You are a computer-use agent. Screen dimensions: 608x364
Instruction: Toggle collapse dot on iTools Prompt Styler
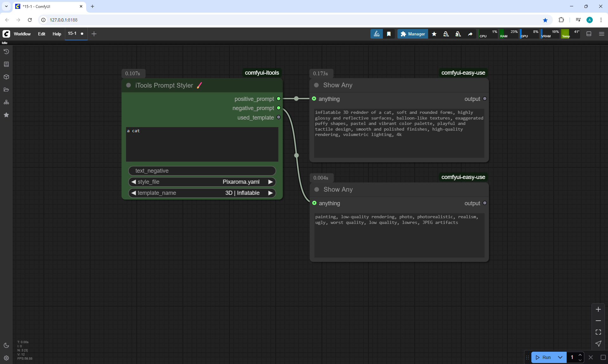pyautogui.click(x=129, y=85)
